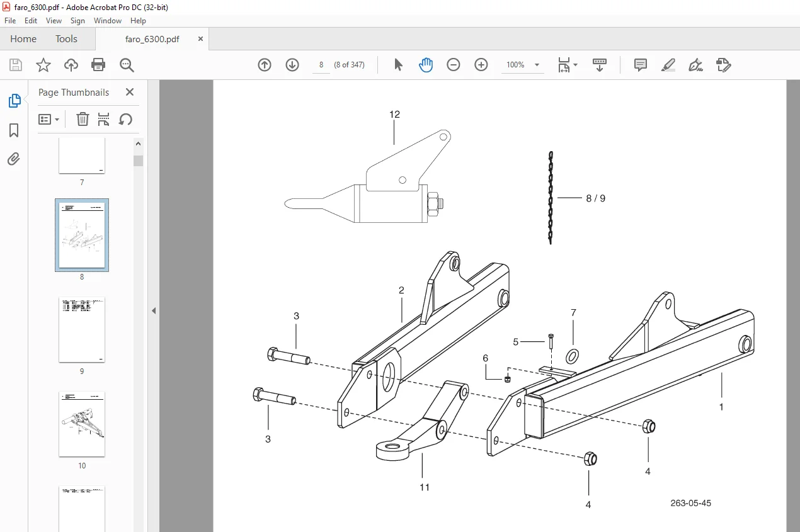The image size is (800, 532).
Task: Open the Bookmarks side panel
Action: (x=14, y=130)
